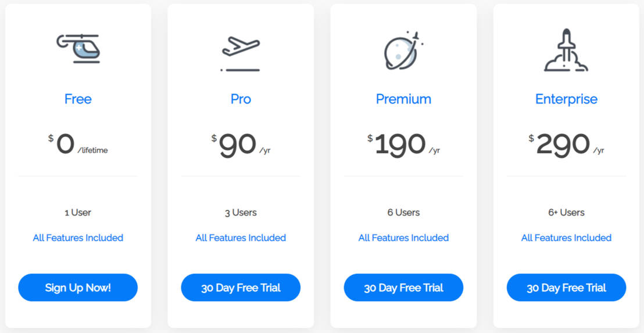Click the $90 /yr price text

[241, 145]
